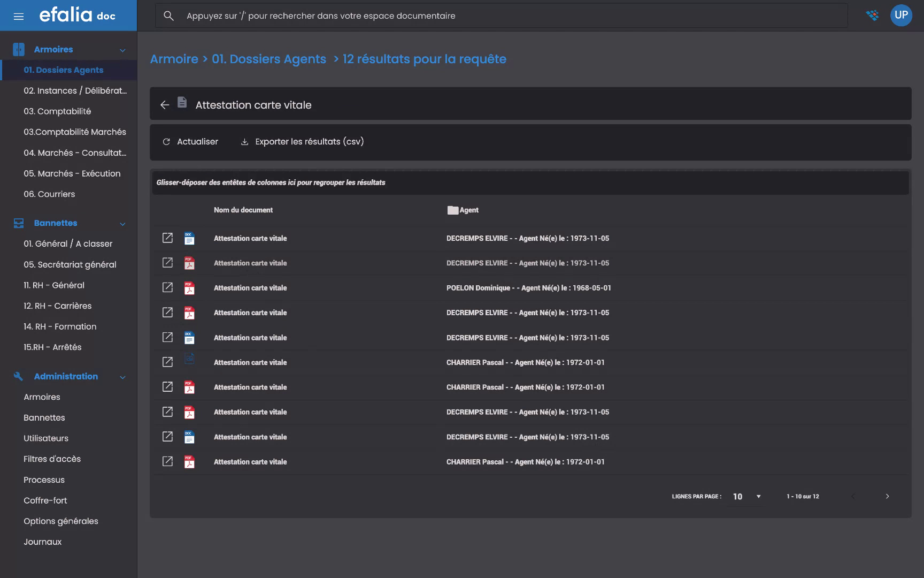Collapse the Bannettes section

click(124, 224)
